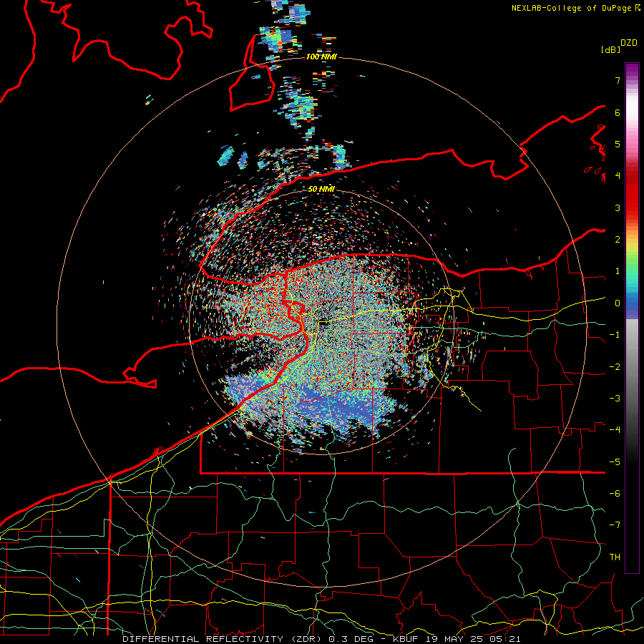Click the -2 dB scale label
644x644 pixels.
615,367
